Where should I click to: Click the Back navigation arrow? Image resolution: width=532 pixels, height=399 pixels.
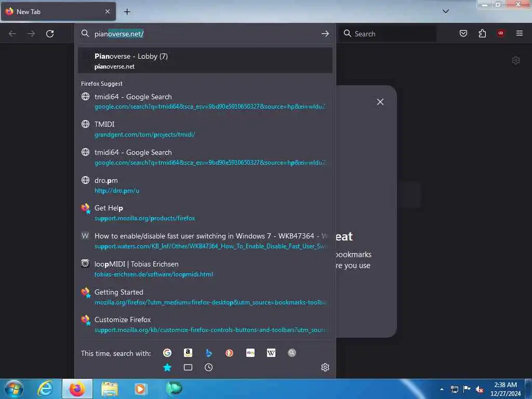coord(12,34)
